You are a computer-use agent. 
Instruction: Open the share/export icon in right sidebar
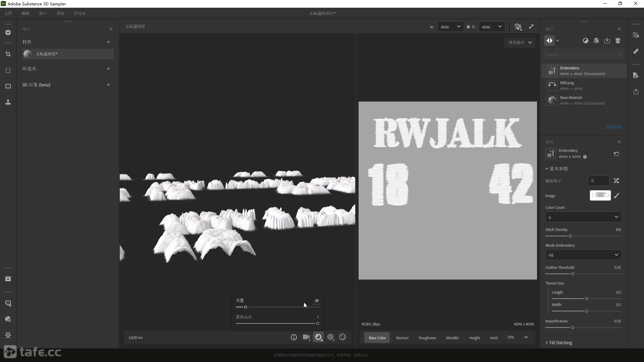[636, 92]
